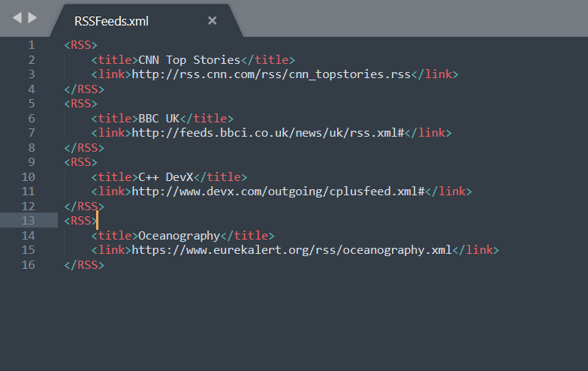Click the opening RSS tag on line 5
The height and width of the screenshot is (371, 588).
tap(80, 104)
